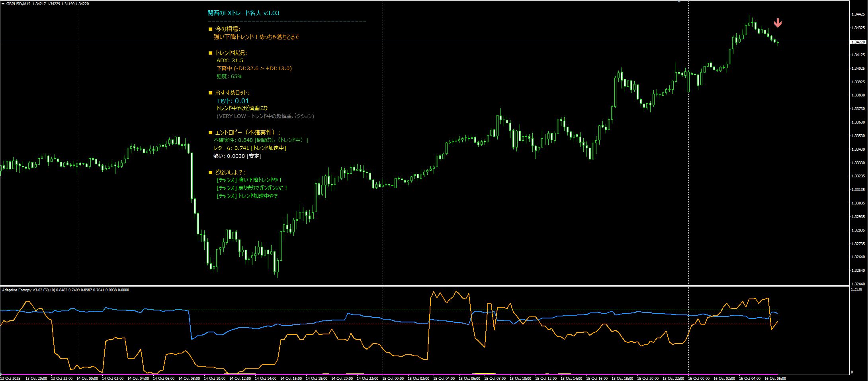Click the 16 Oct 00:00 time axis label
The image size is (868, 381).
pyautogui.click(x=698, y=378)
